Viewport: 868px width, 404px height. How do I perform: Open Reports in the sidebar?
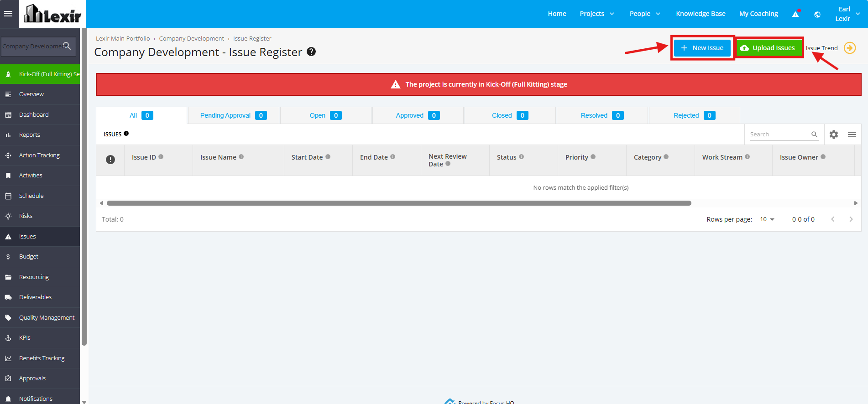[40, 135]
